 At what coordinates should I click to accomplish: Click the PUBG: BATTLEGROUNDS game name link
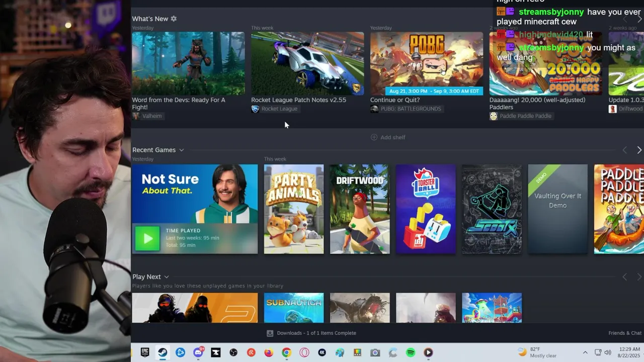[411, 109]
